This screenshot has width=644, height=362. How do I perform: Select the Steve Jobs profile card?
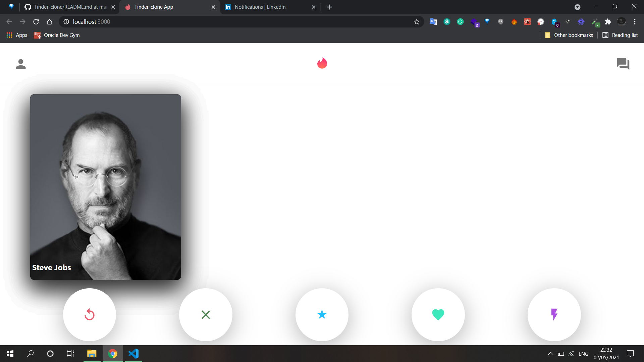[x=106, y=187]
